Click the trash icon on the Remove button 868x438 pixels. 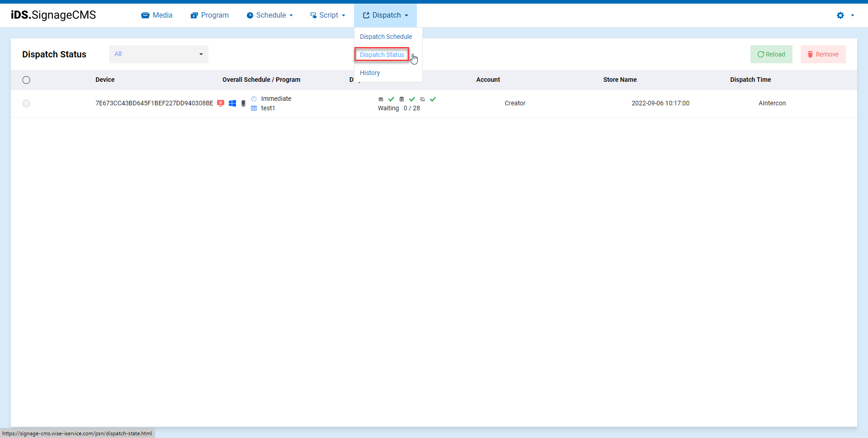(x=810, y=54)
